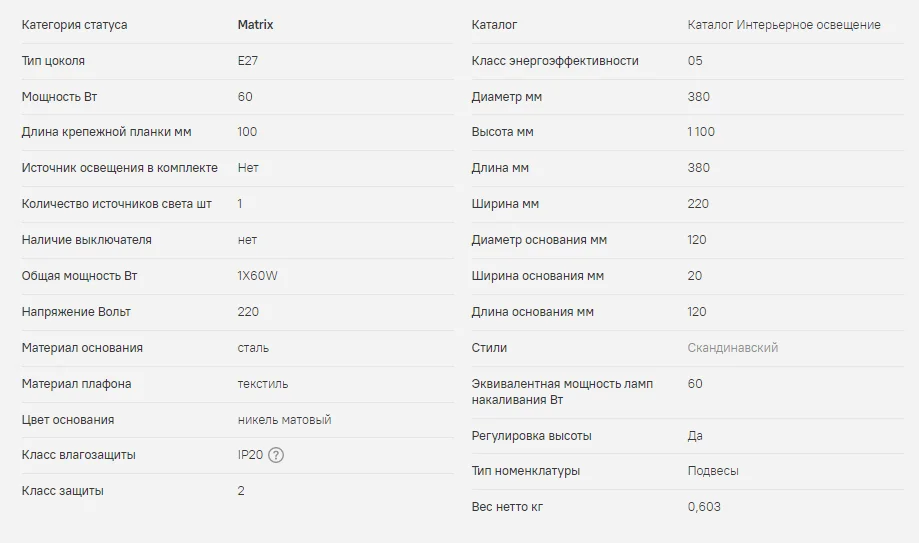The image size is (919, 543).
Task: Open the Matrix status category link
Action: 255,25
